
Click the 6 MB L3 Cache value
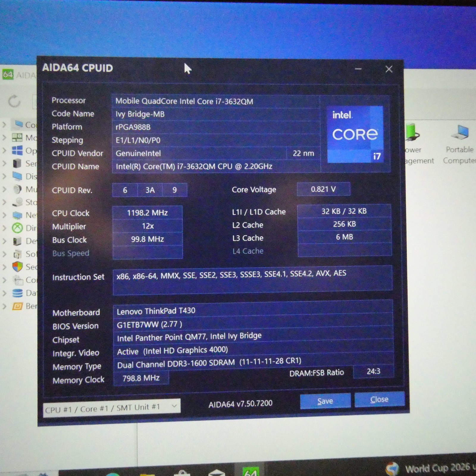[345, 237]
